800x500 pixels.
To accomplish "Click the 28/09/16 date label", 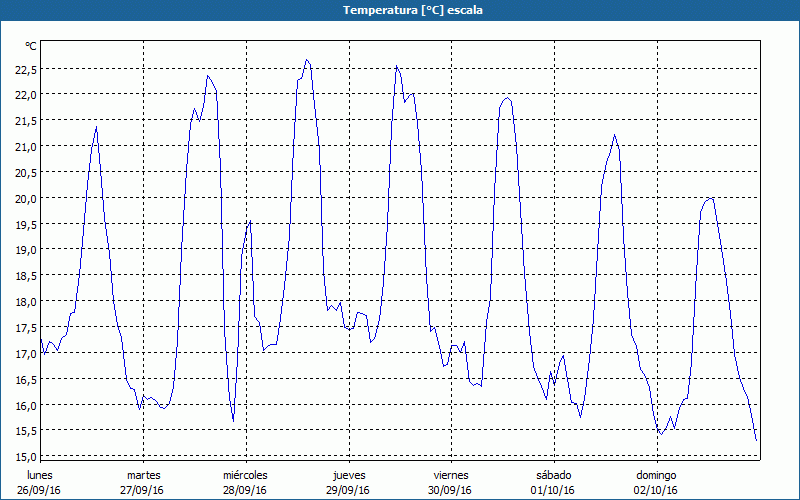I will 245,490.
